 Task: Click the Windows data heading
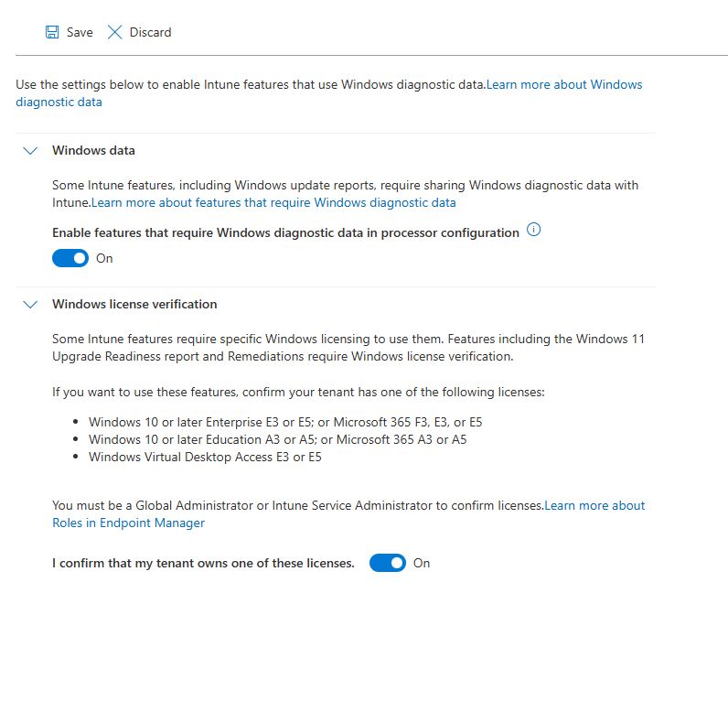94,150
